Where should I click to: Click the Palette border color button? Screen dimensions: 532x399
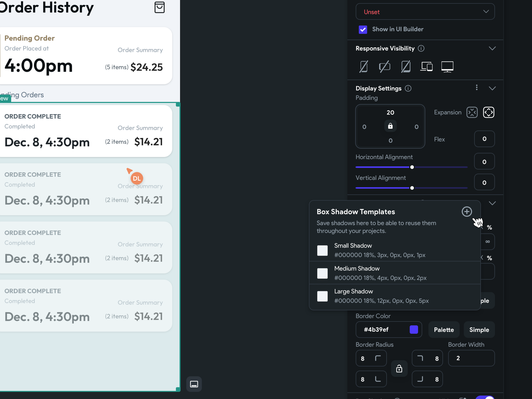444,330
